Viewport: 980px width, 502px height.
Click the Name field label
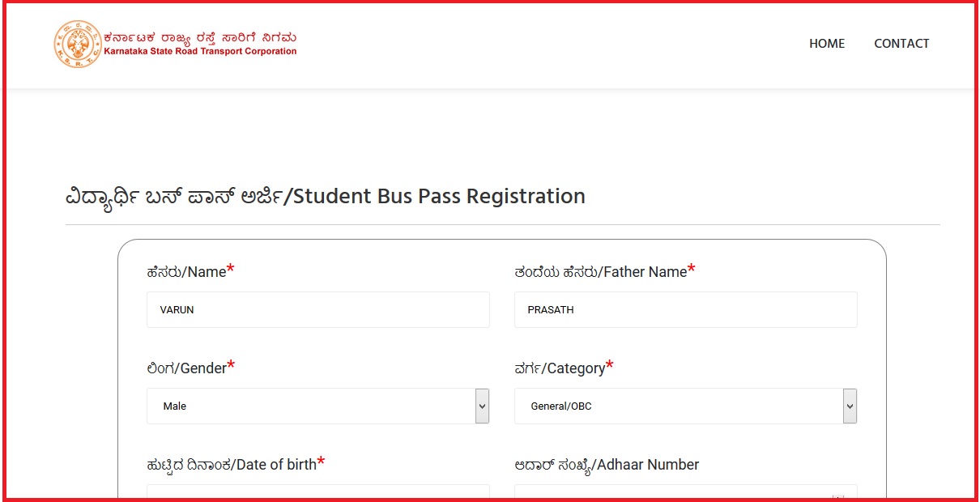186,272
